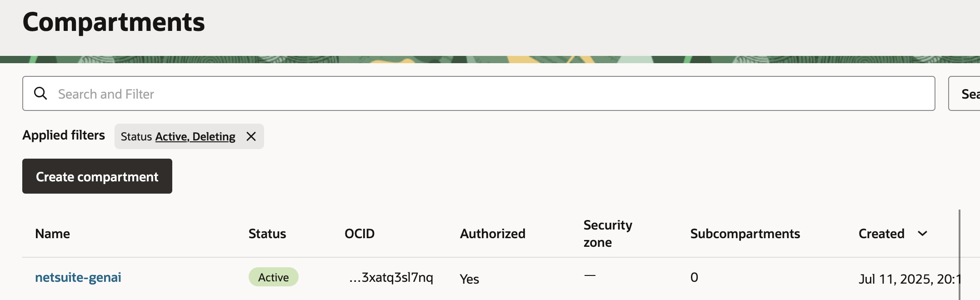Image resolution: width=980 pixels, height=300 pixels.
Task: Sort by the Created column header
Action: pos(881,234)
